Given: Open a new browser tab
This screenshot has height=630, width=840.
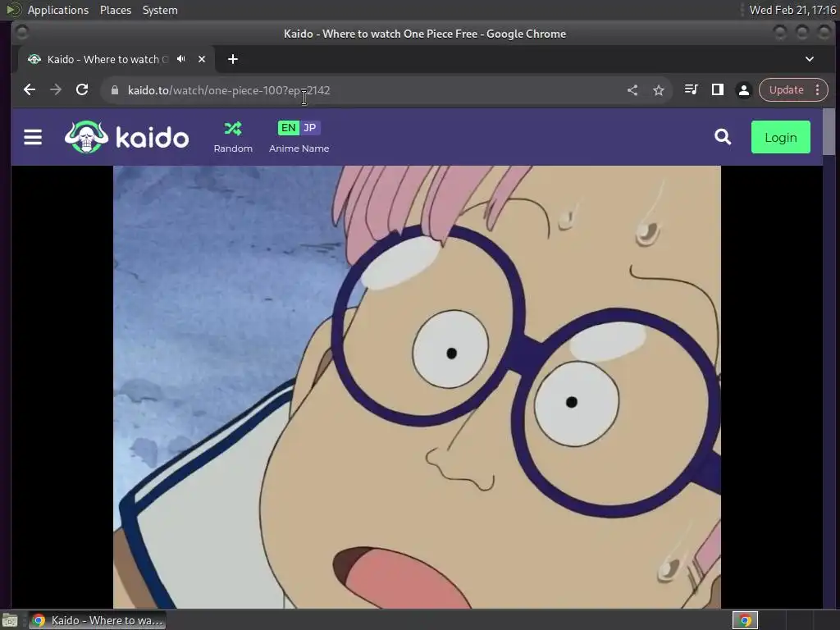Looking at the screenshot, I should pos(232,59).
